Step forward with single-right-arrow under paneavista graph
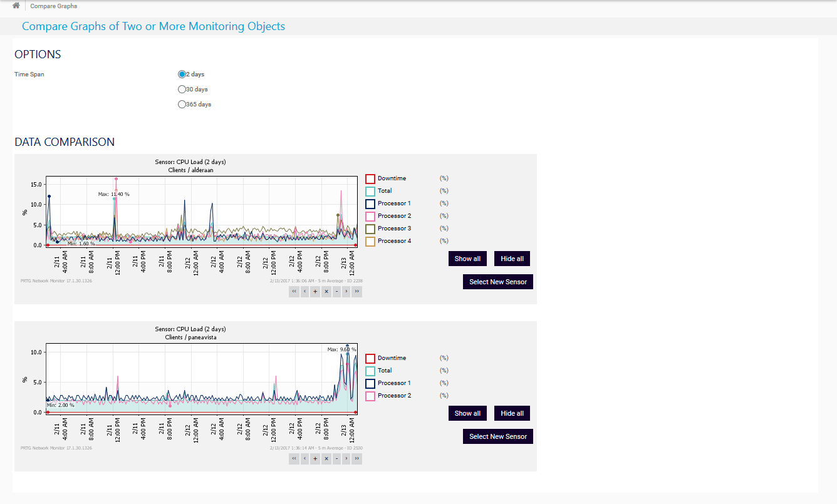 click(346, 458)
